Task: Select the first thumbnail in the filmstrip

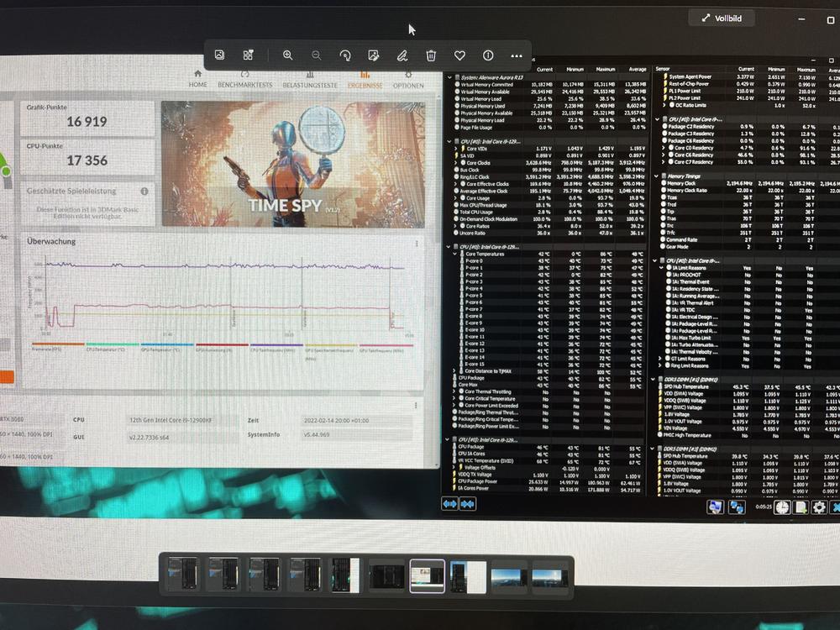Action: click(x=182, y=576)
